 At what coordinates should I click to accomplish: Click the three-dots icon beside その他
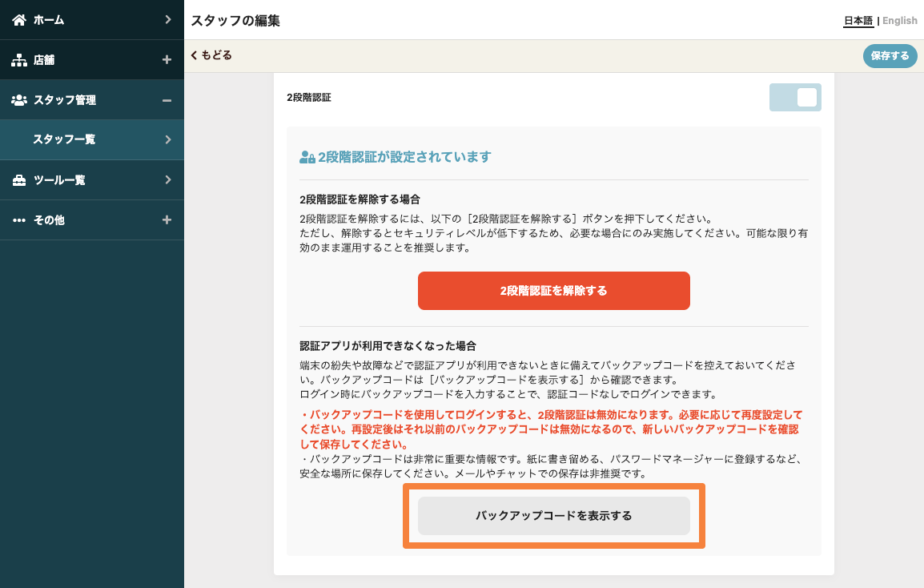point(19,220)
